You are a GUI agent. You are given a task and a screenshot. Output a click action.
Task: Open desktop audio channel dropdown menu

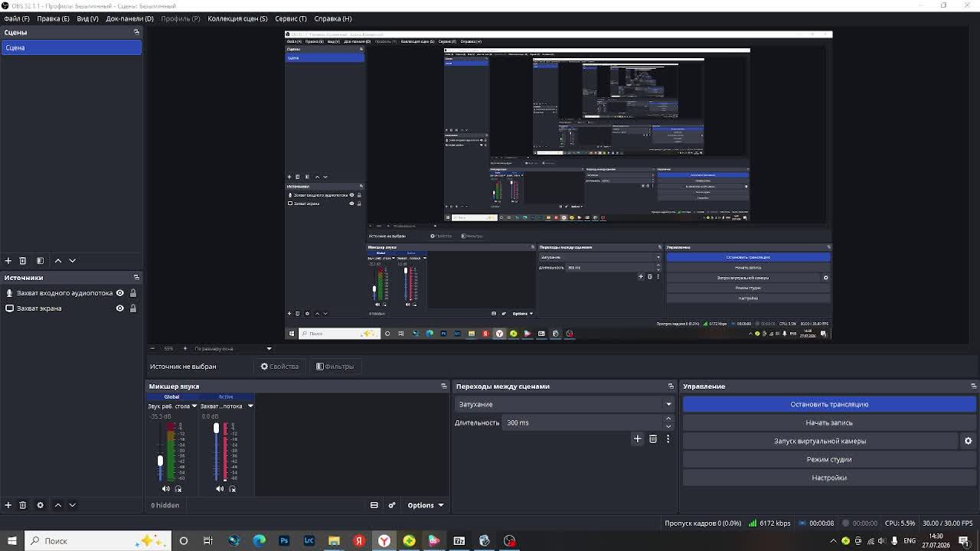click(194, 406)
